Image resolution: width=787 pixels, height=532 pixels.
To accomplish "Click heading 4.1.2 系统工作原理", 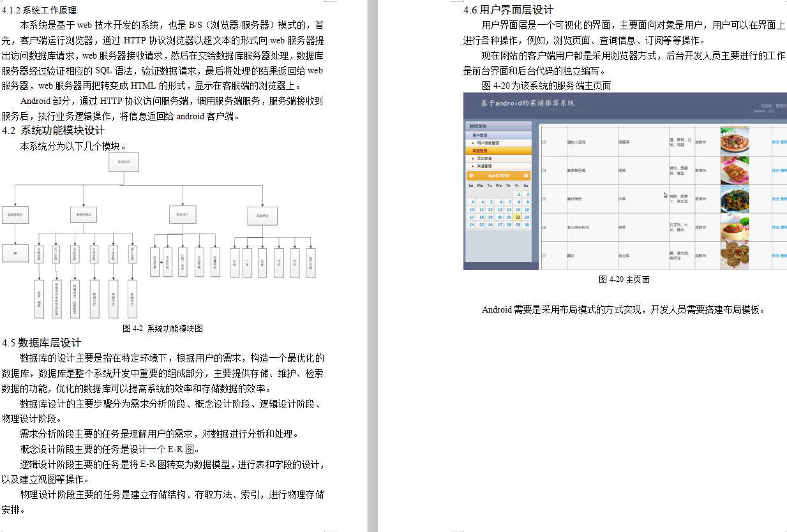I will pos(40,10).
